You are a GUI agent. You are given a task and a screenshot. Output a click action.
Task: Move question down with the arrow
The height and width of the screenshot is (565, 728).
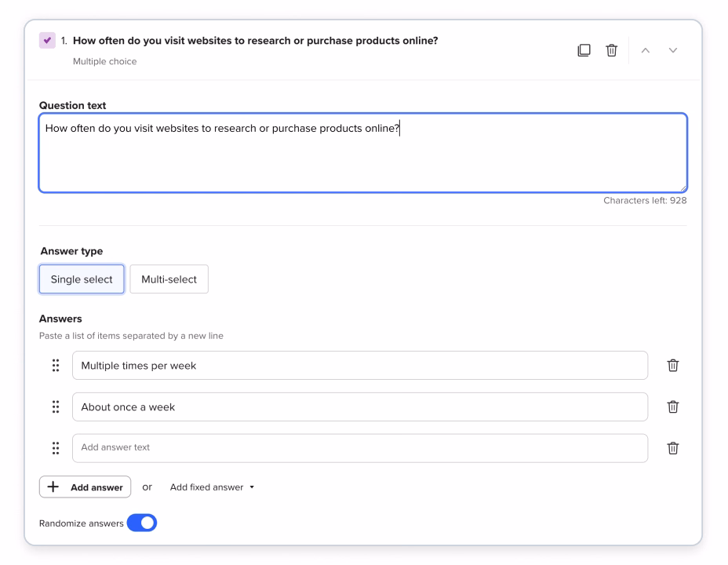672,50
